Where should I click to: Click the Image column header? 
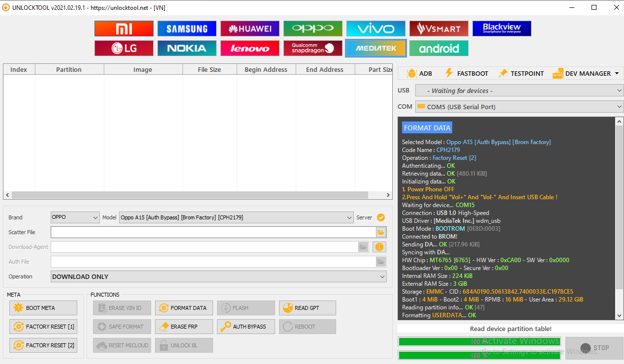click(143, 69)
